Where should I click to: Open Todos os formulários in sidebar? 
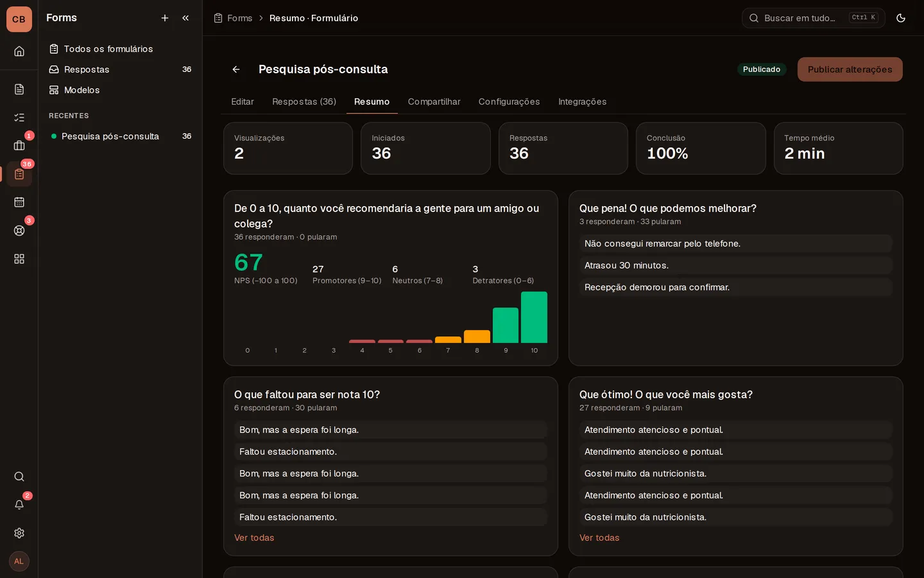click(x=120, y=49)
